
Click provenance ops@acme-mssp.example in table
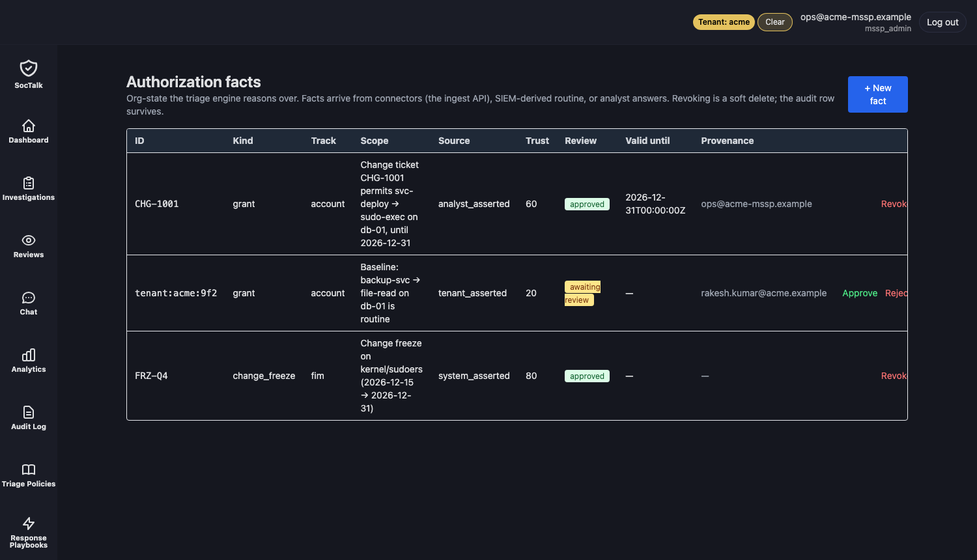[756, 204]
